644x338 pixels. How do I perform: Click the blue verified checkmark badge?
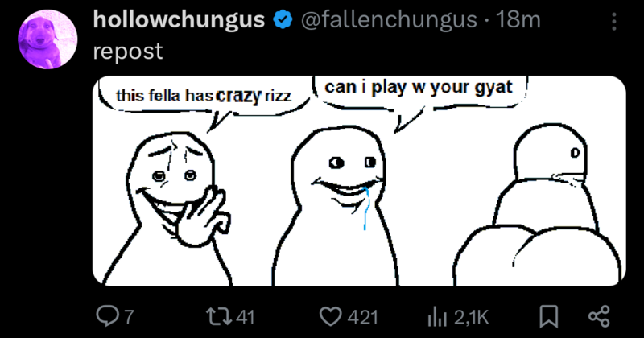coord(283,19)
